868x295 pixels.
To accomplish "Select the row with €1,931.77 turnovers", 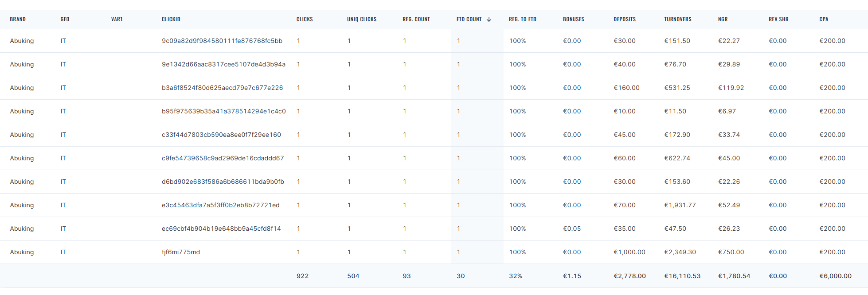I will [x=434, y=205].
